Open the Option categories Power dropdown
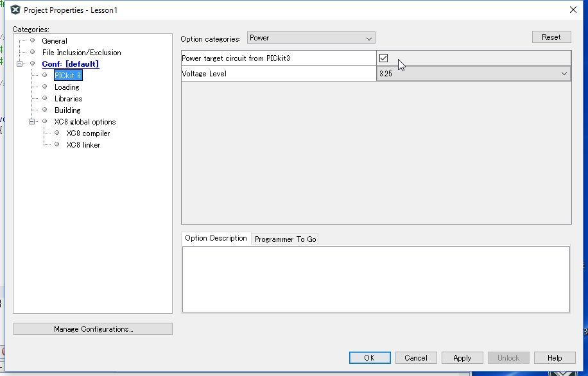Screen dimensions: 588x376 click(311, 38)
